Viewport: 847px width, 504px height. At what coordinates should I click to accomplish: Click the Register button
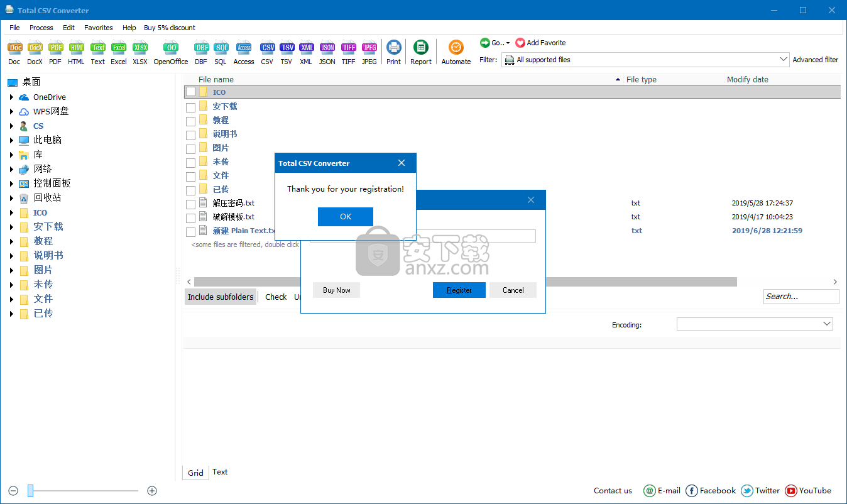(x=459, y=290)
